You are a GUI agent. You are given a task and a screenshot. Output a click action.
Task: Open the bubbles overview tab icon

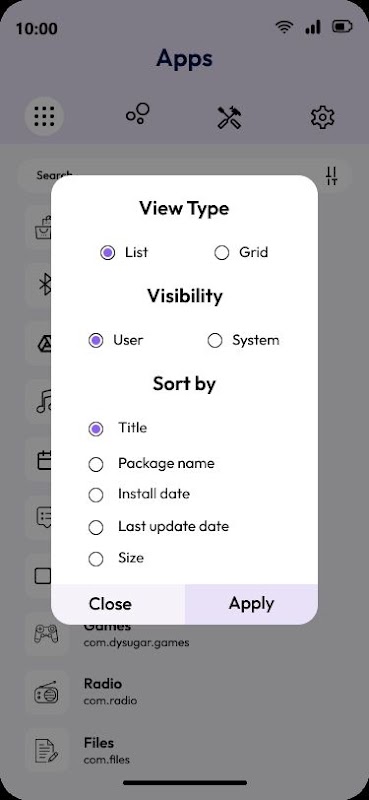coord(138,114)
